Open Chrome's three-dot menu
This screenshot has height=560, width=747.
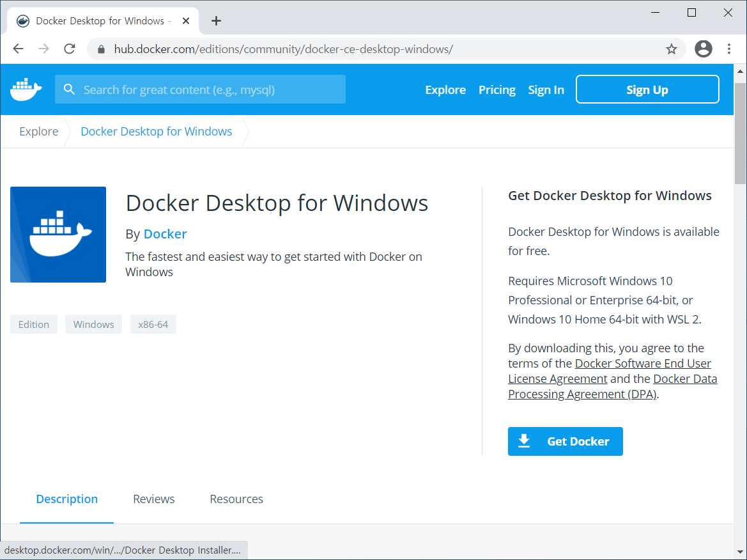pyautogui.click(x=729, y=49)
